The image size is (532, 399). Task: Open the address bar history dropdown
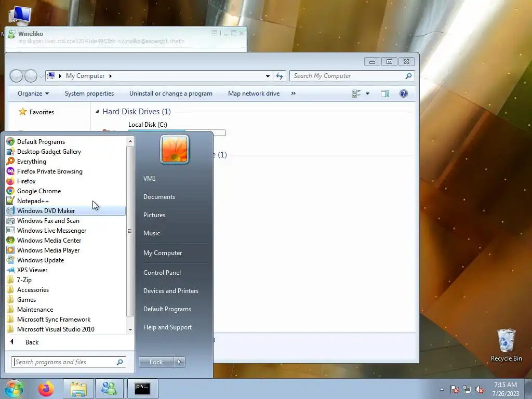[x=268, y=76]
